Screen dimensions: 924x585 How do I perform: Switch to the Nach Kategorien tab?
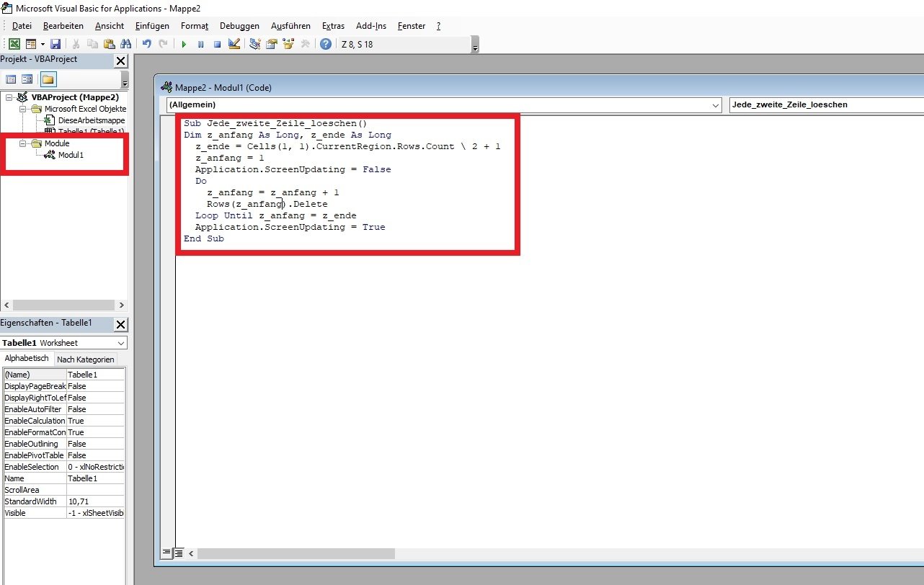pyautogui.click(x=85, y=360)
